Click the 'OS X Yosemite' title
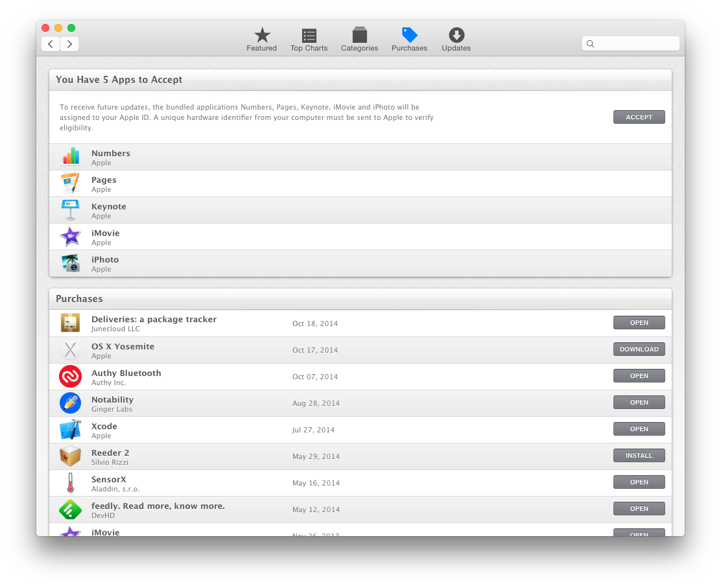Screen dimensions: 721x588 point(123,346)
